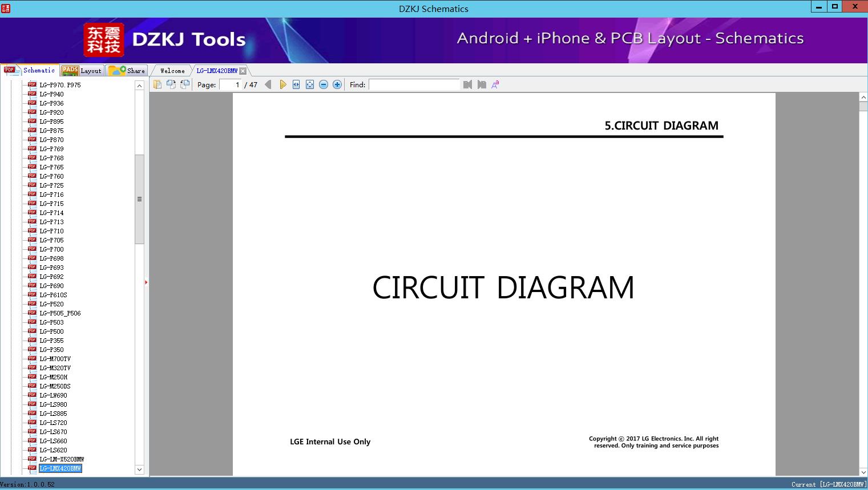868x490 pixels.
Task: Zoom out with the minus icon
Action: [x=324, y=84]
